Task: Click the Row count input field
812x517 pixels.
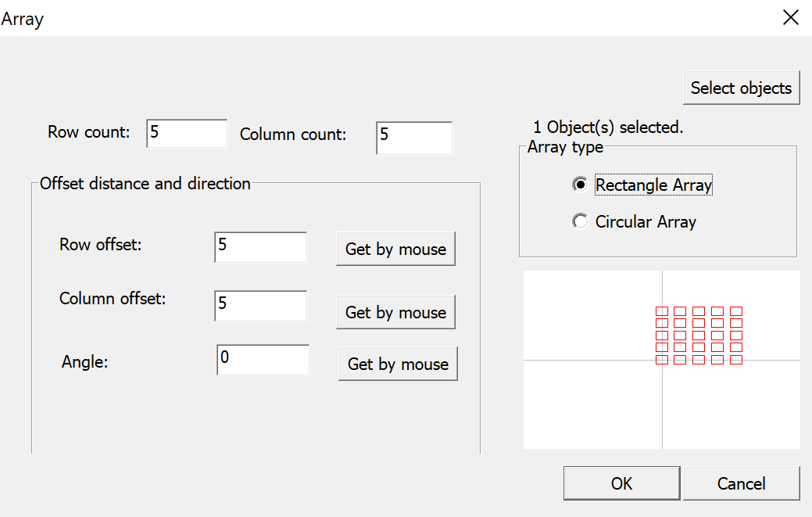Action: (186, 133)
